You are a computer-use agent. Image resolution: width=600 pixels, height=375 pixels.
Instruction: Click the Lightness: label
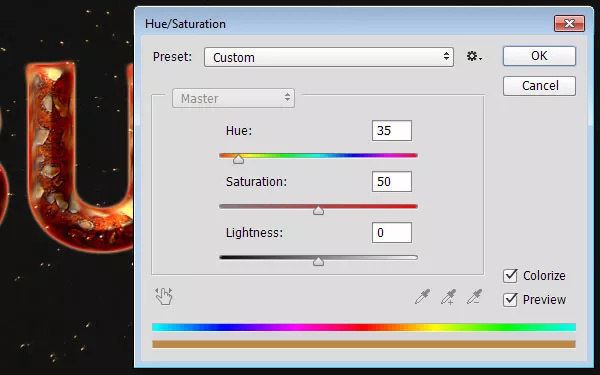pos(254,233)
